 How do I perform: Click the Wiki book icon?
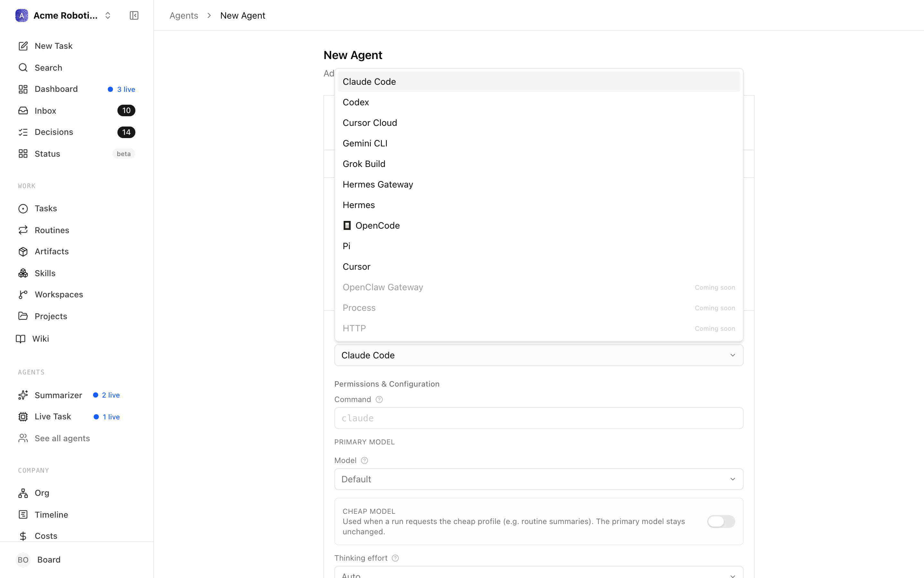pyautogui.click(x=21, y=339)
